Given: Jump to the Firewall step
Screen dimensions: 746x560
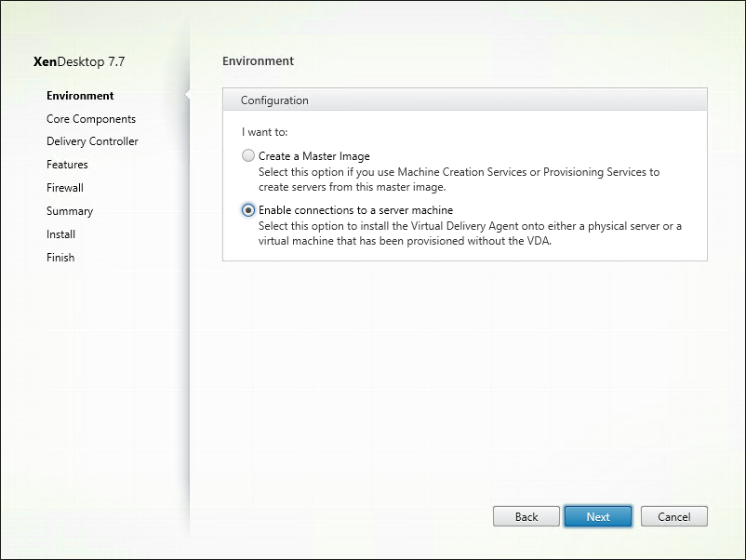Looking at the screenshot, I should 65,188.
